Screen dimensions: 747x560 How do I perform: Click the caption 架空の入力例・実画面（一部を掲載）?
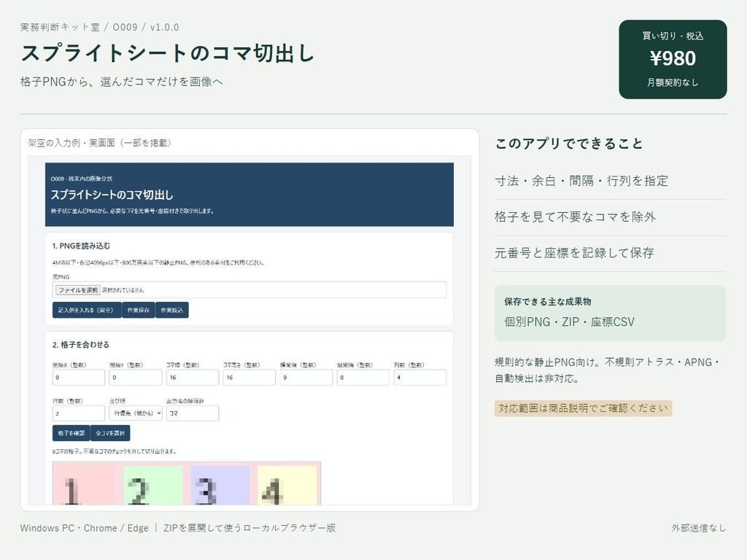[x=99, y=143]
